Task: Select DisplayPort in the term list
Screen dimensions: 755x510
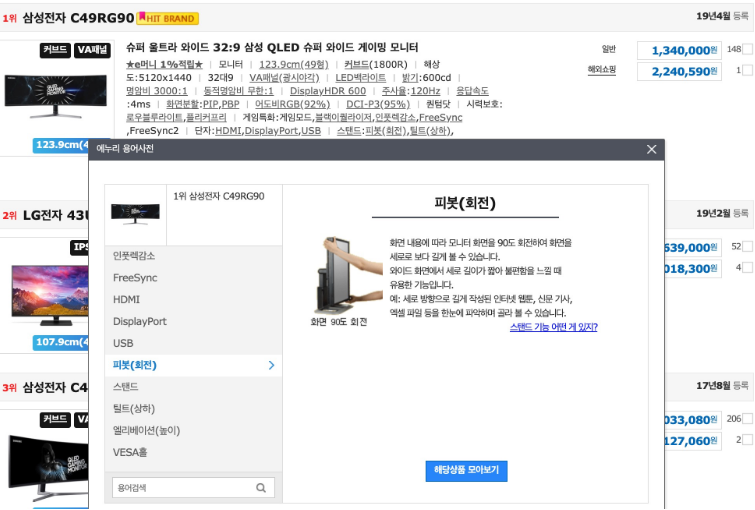Action: point(193,321)
